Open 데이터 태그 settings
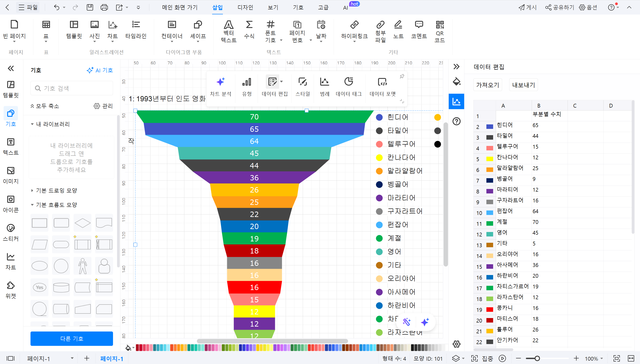Screen dimensions: 640x364 coord(349,87)
